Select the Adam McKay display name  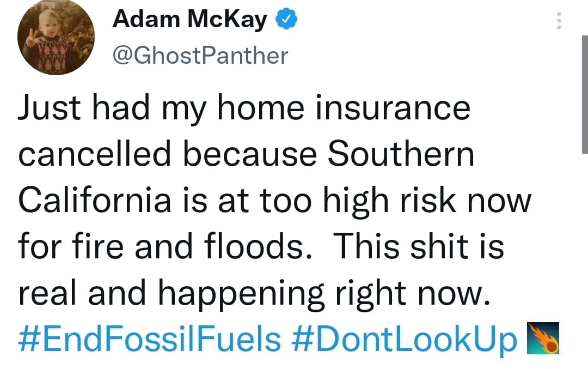click(x=190, y=21)
